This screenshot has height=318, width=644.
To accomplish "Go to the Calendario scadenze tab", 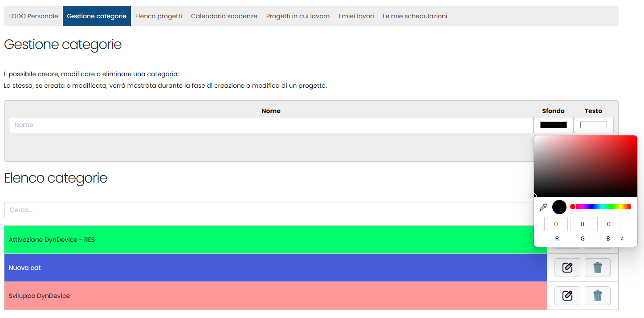I will (224, 16).
